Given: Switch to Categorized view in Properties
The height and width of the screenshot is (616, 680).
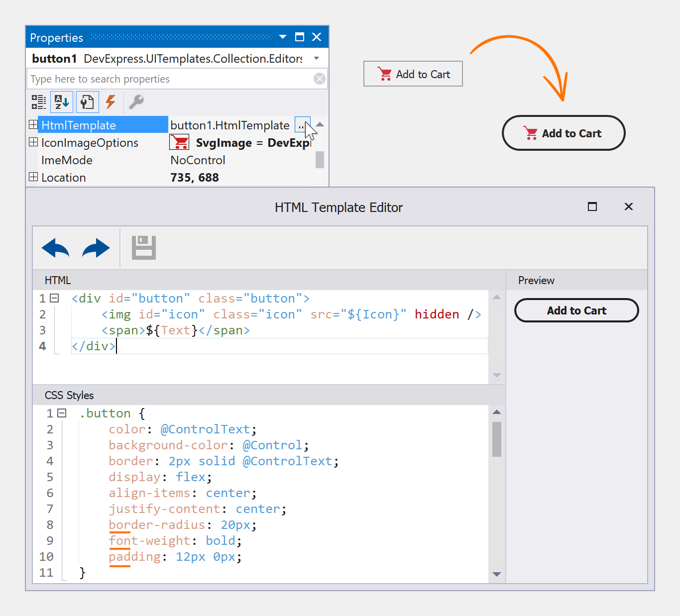Looking at the screenshot, I should click(39, 102).
